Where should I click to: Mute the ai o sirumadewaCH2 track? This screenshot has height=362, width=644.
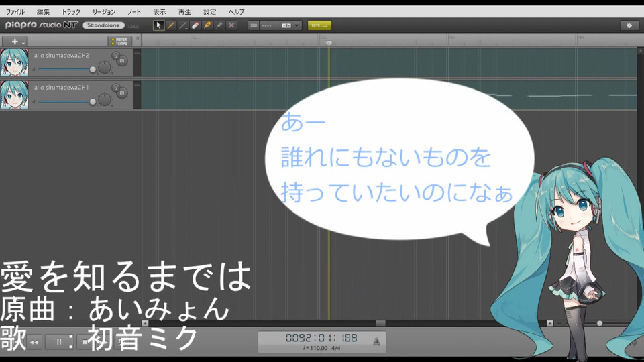pyautogui.click(x=122, y=61)
